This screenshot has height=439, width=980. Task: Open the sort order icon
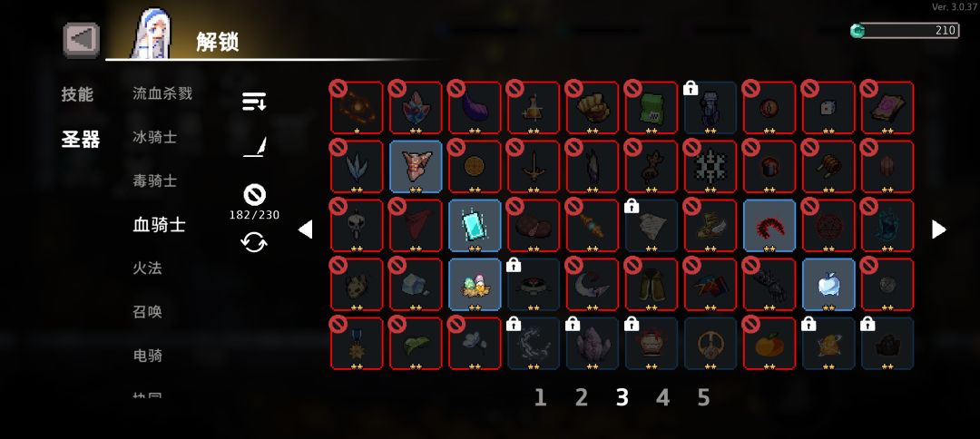tap(254, 102)
